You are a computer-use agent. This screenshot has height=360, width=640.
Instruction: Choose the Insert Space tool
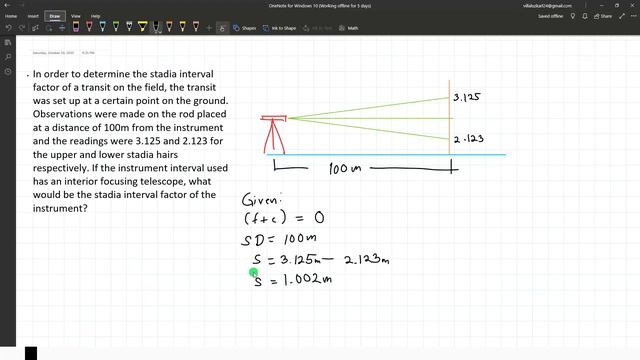[62, 28]
